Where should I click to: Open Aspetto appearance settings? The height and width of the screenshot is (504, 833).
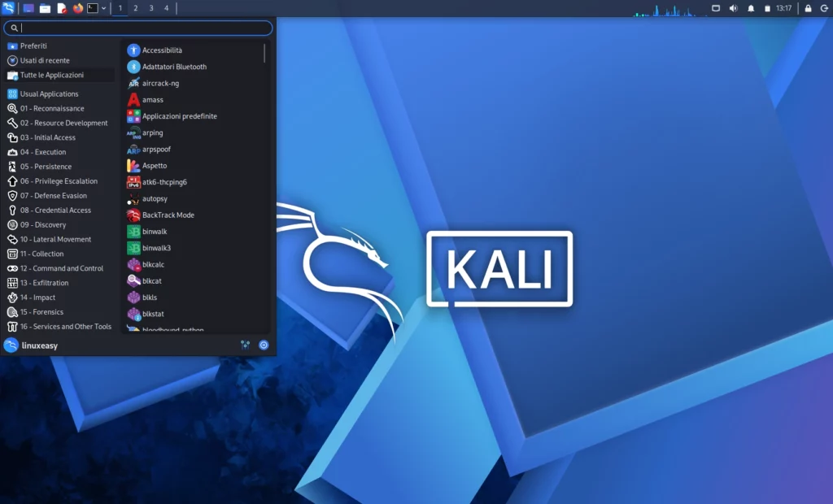point(194,166)
